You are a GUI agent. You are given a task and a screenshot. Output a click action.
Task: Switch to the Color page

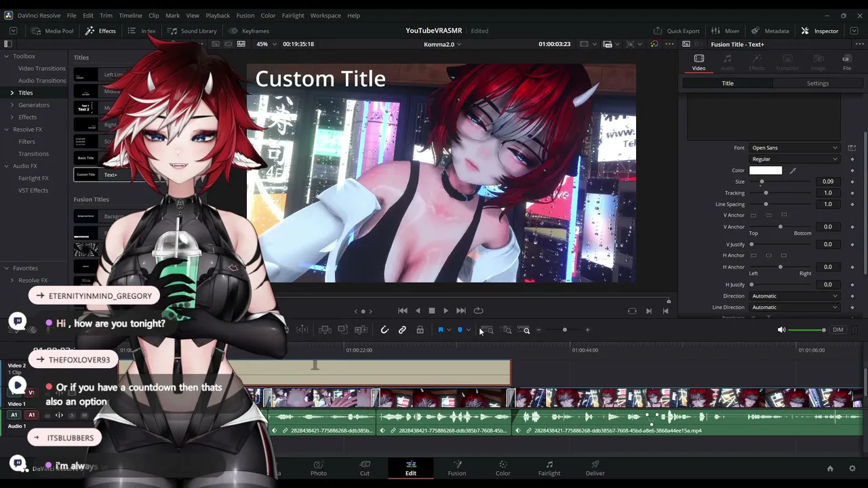[502, 468]
